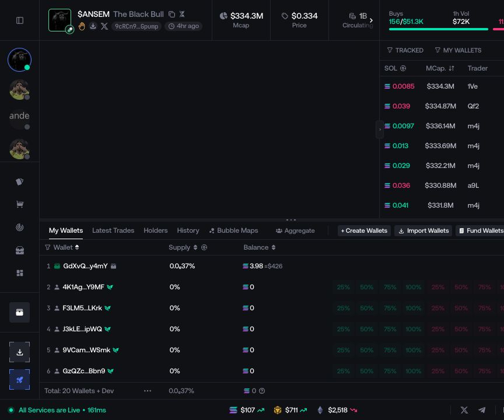Switch to the Bubble Maps tab
This screenshot has width=504, height=420.
coord(234,230)
